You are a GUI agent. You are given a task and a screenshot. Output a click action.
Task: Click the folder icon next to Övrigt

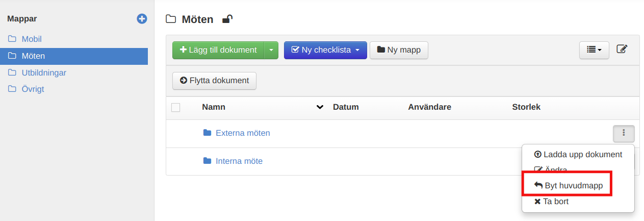12,89
